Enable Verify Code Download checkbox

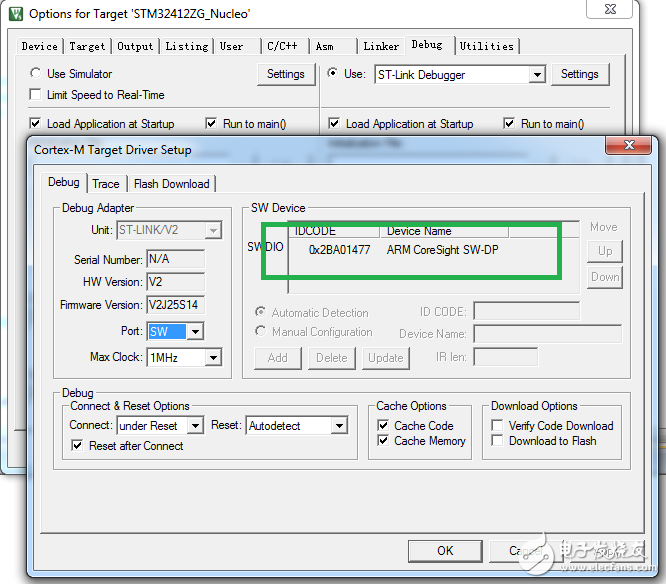pyautogui.click(x=497, y=425)
